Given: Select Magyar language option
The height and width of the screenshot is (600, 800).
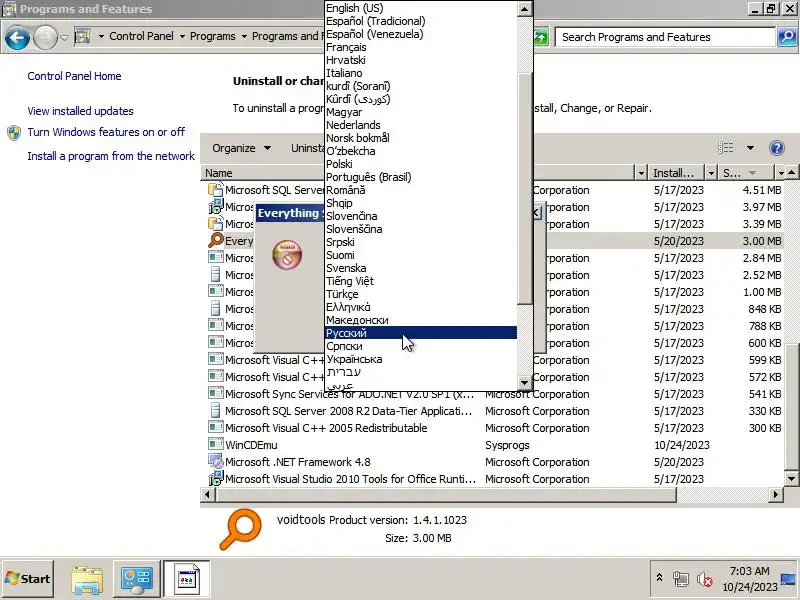Looking at the screenshot, I should tap(421, 112).
